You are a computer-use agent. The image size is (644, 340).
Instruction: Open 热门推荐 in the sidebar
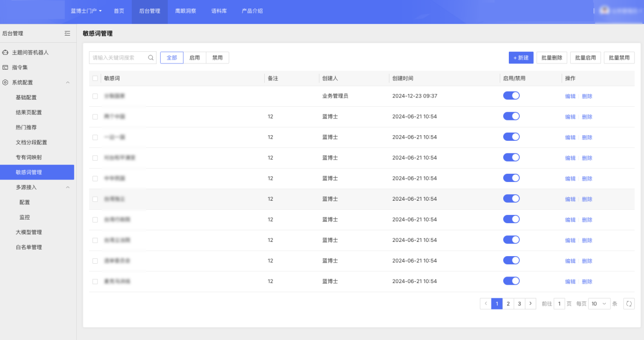click(x=26, y=127)
